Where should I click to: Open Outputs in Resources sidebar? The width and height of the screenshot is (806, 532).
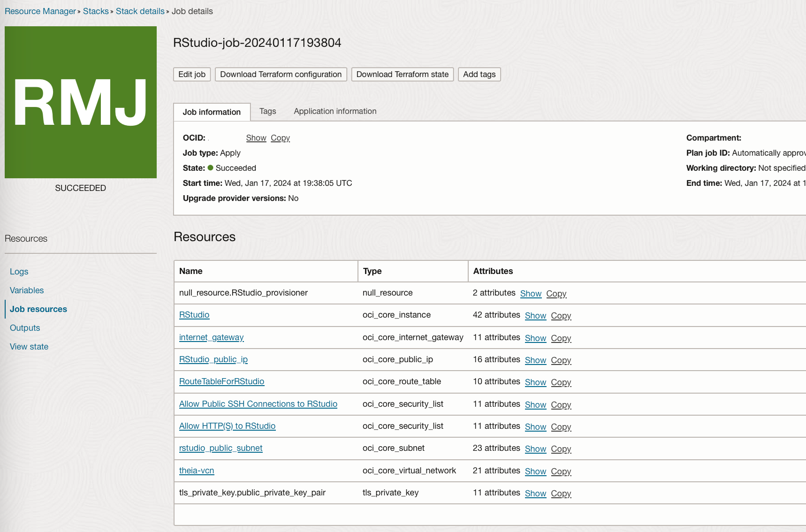click(25, 328)
